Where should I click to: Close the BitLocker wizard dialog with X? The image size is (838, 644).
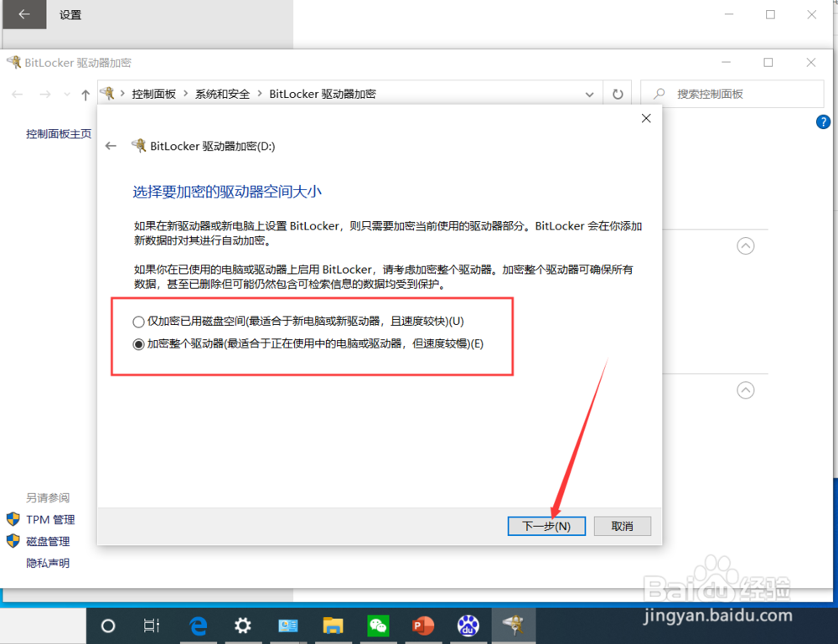pyautogui.click(x=646, y=118)
